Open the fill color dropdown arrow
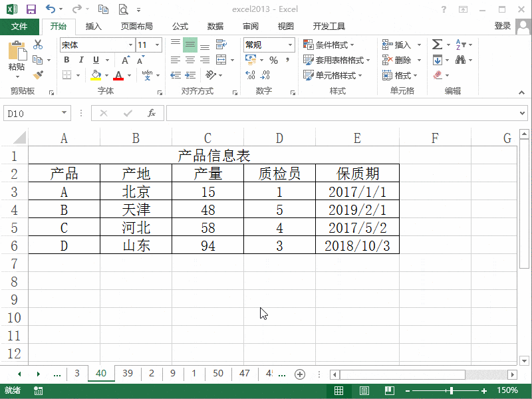 click(x=106, y=74)
